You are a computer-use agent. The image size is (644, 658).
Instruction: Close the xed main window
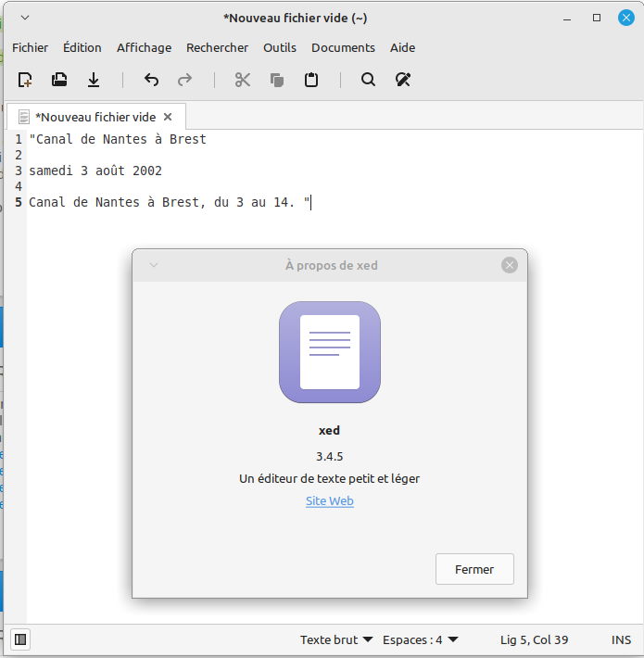point(626,18)
